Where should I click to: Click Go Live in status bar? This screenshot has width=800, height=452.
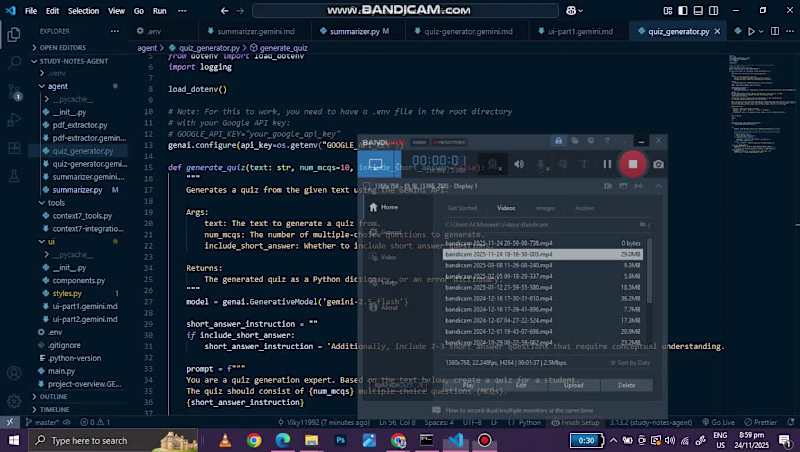[x=718, y=422]
